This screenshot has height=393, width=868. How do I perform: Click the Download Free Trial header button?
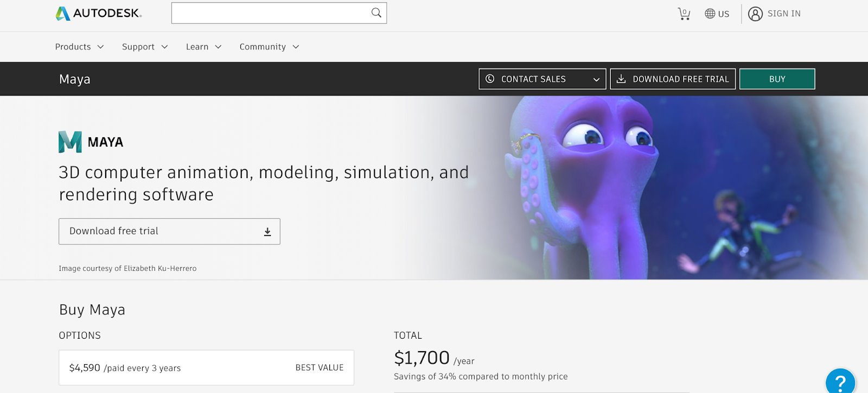point(673,79)
